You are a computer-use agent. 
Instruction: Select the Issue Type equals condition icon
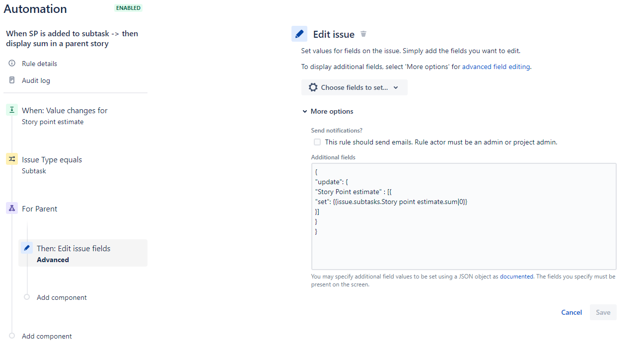[x=11, y=158]
